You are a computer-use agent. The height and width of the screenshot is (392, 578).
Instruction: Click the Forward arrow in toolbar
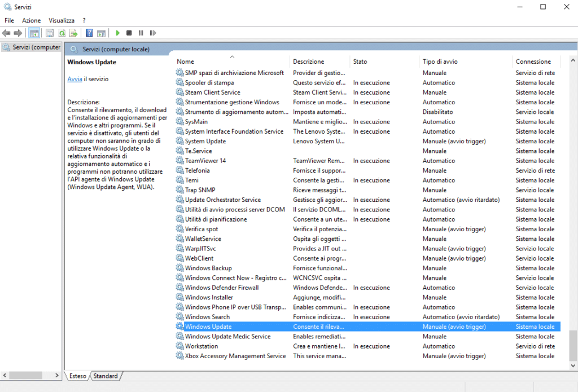[17, 33]
